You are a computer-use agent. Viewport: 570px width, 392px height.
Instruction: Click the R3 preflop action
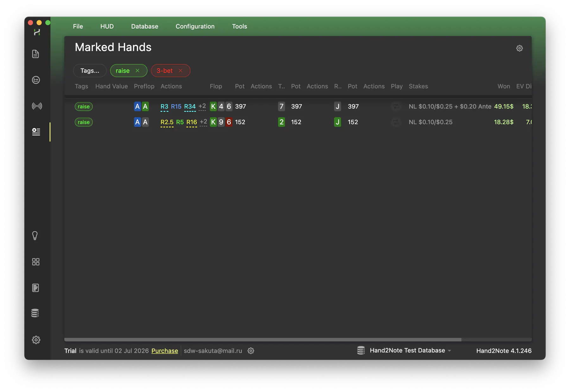(164, 107)
